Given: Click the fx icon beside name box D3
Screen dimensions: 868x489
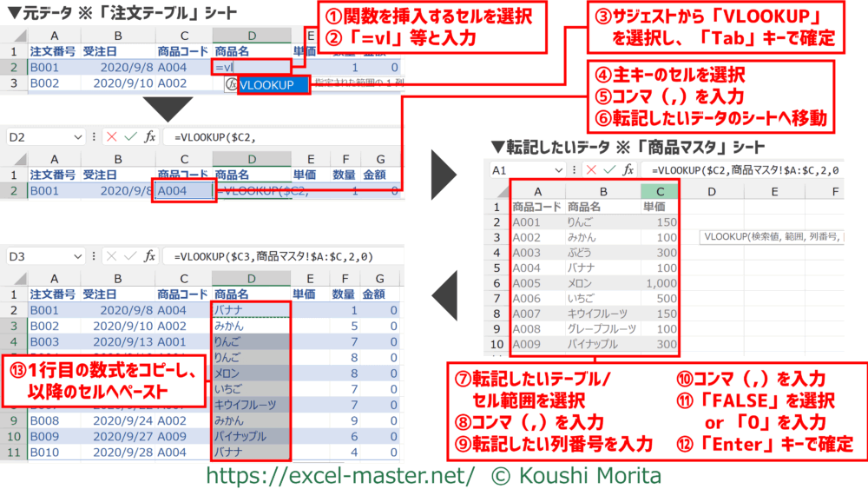Looking at the screenshot, I should click(149, 256).
